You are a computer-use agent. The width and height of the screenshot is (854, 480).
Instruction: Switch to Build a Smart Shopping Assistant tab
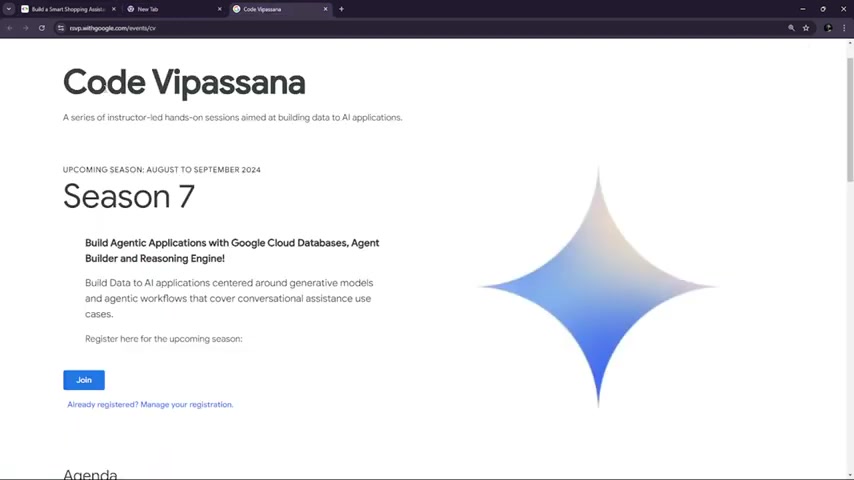click(x=68, y=9)
